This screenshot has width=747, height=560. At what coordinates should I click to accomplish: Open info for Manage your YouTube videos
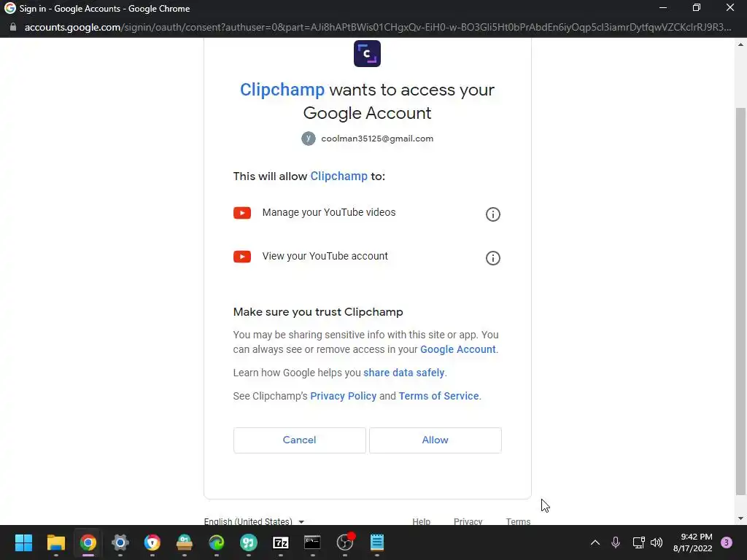pos(492,214)
